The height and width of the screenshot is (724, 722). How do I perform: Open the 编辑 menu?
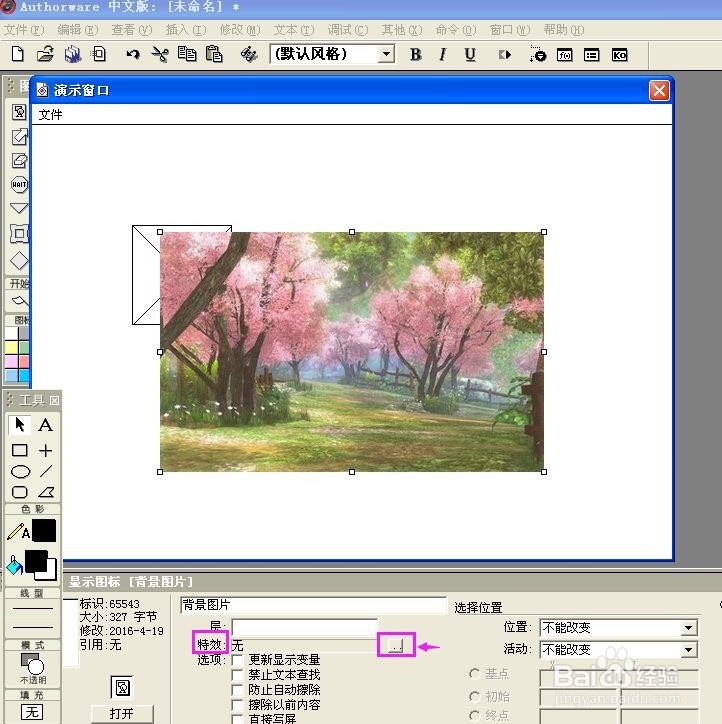pyautogui.click(x=78, y=30)
